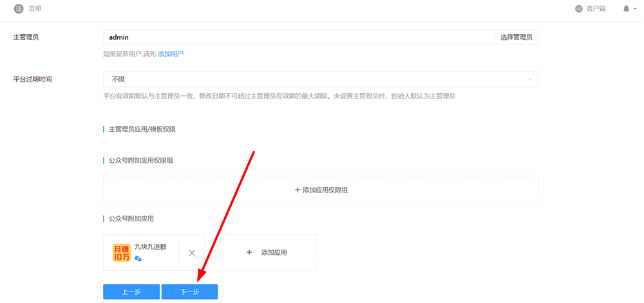The image size is (644, 303).
Task: Click the plus icon in 添加应用权限组
Action: point(297,190)
